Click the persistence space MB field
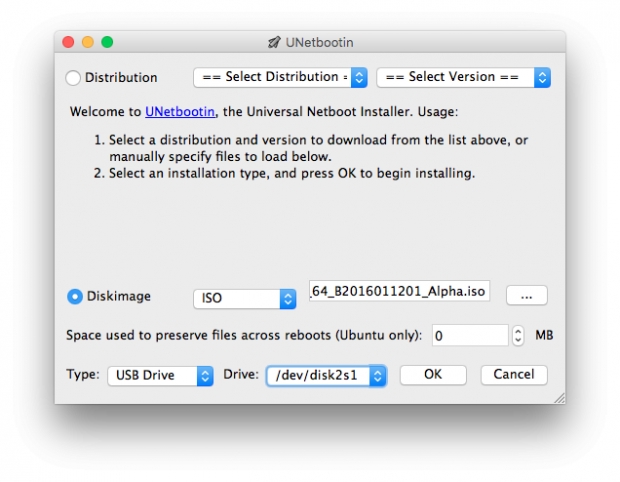Viewport: 620px width, 482px height. point(470,335)
